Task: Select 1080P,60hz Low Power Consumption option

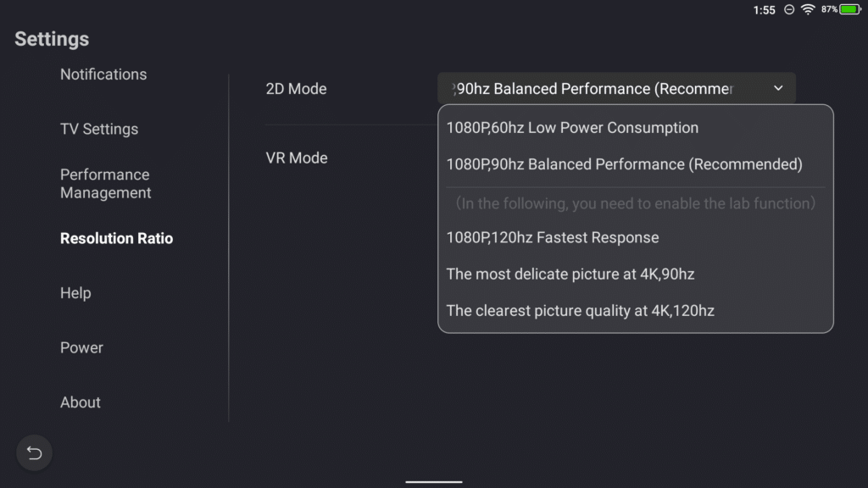Action: click(x=572, y=128)
